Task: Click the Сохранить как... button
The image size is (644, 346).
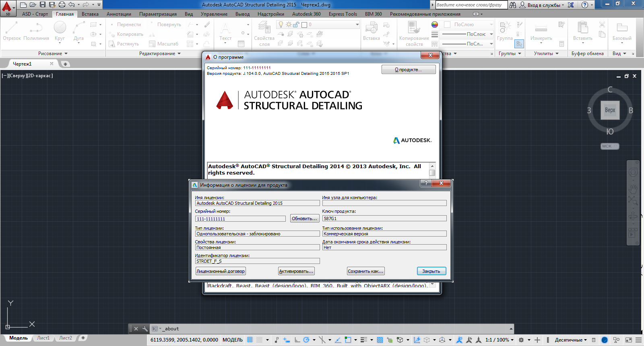Action: coord(365,271)
